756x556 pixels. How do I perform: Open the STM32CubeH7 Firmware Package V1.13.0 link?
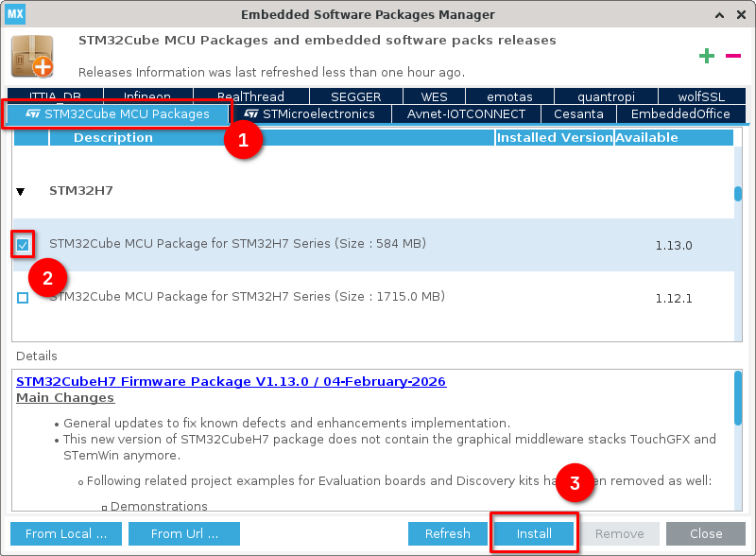click(231, 382)
